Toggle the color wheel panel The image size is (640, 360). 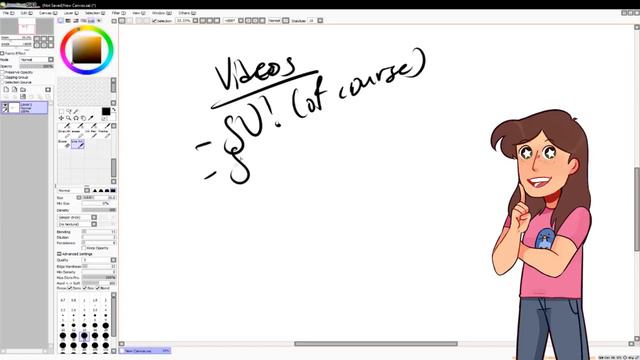[x=60, y=21]
